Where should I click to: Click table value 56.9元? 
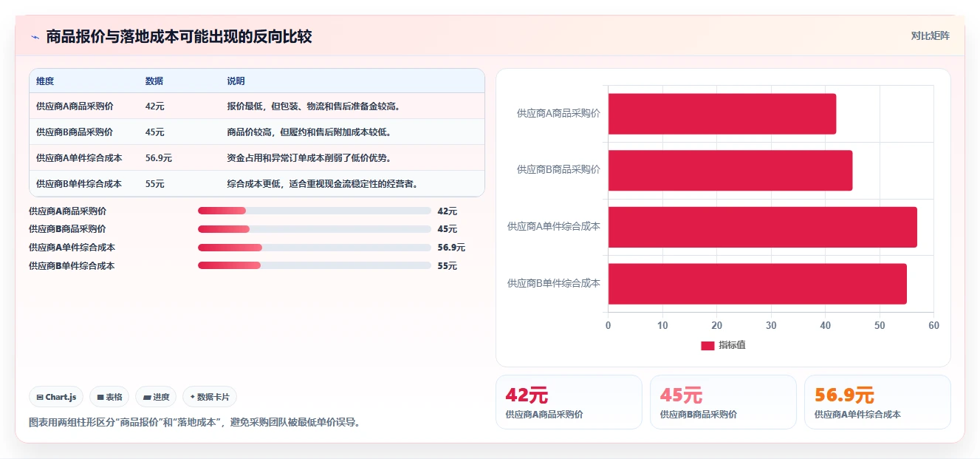159,158
